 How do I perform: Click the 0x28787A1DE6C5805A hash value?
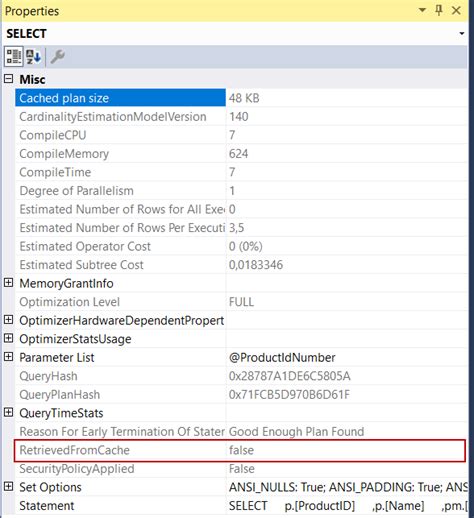(x=290, y=376)
